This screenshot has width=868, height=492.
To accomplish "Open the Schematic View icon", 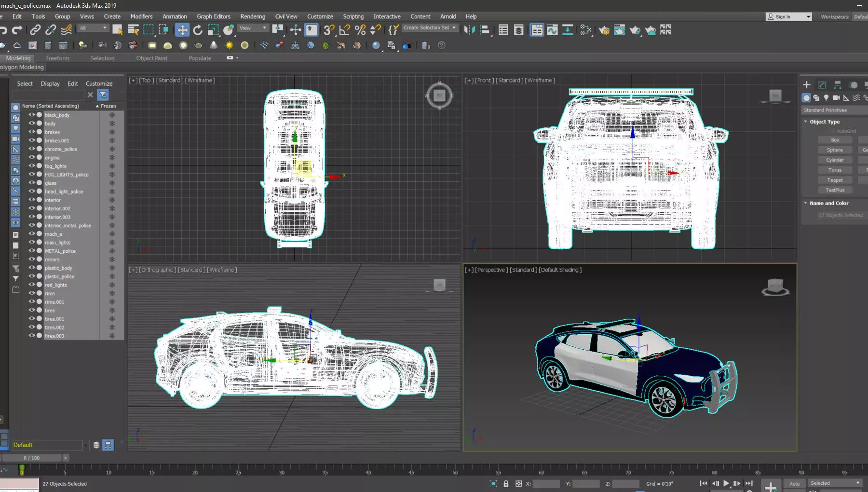I will coord(568,30).
